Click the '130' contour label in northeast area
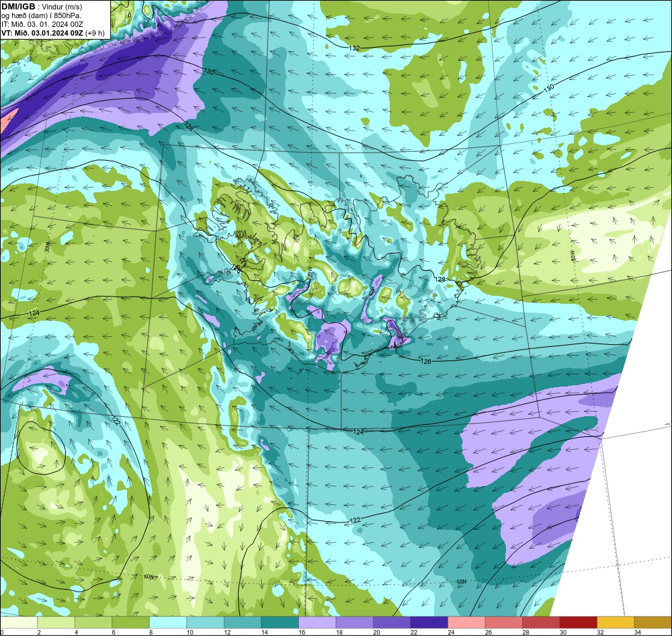Viewport: 672px width, 636px height. coord(548,88)
